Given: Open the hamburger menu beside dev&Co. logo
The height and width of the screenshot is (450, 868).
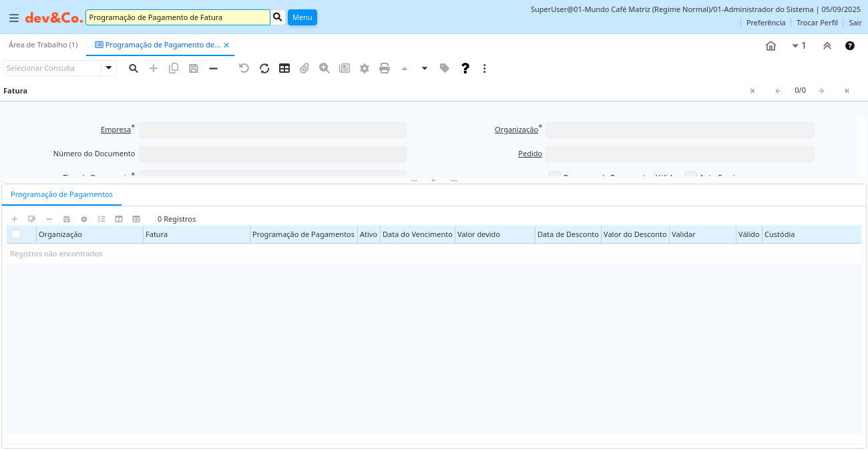Looking at the screenshot, I should click(14, 18).
